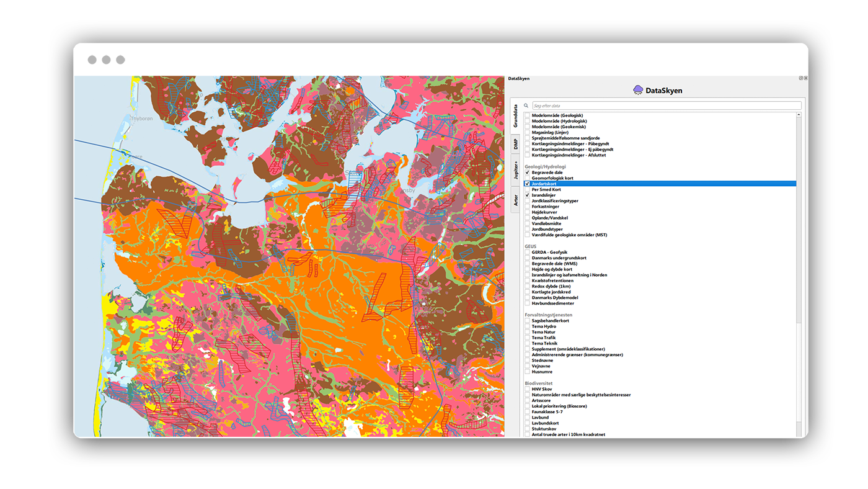
Task: Close the DataSkyen panel
Action: pos(805,78)
